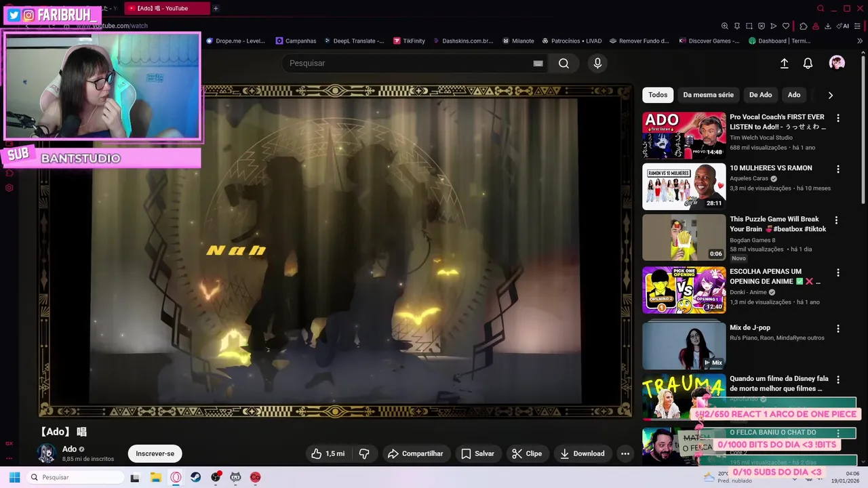
Task: Open 10 MULHERES VS RAMON video thumbnail
Action: (684, 186)
